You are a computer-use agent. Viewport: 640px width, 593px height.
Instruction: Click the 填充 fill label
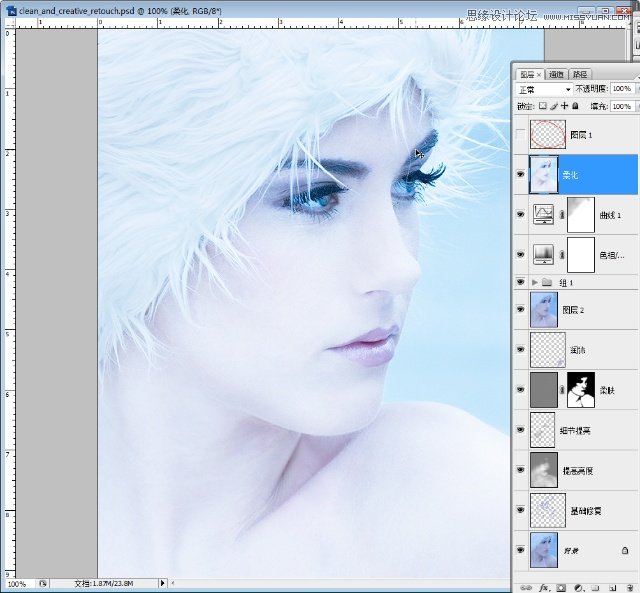[599, 107]
